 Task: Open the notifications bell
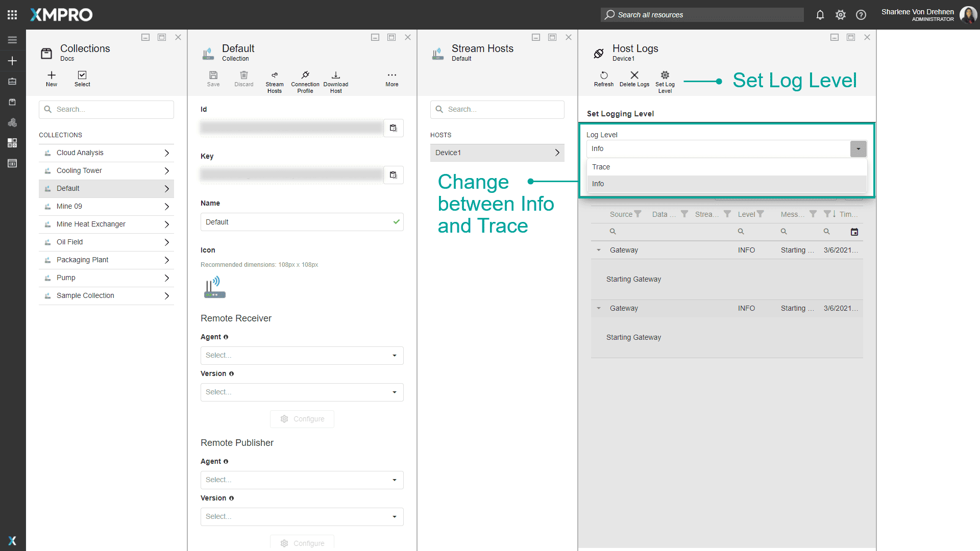point(820,15)
